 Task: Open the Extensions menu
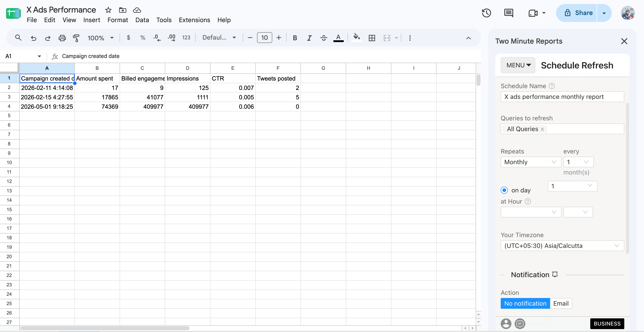tap(194, 20)
